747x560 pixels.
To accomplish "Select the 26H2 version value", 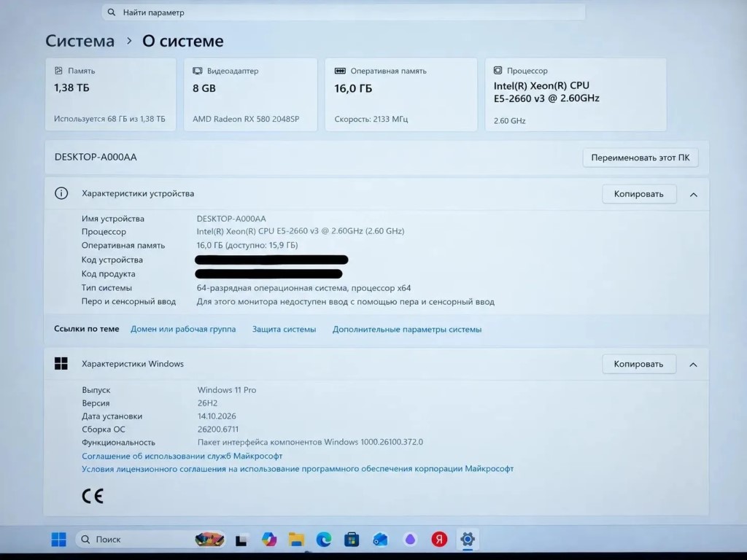I will 208,402.
